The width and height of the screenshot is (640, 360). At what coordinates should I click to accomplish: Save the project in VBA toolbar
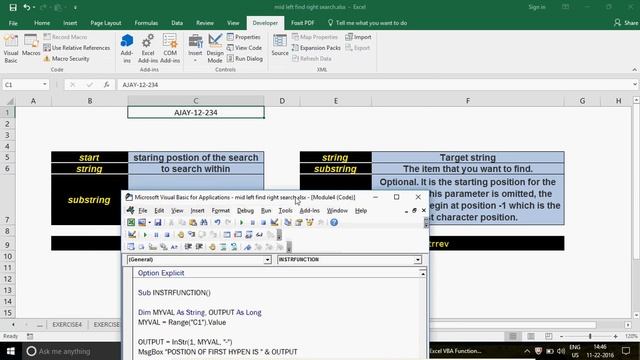158,222
